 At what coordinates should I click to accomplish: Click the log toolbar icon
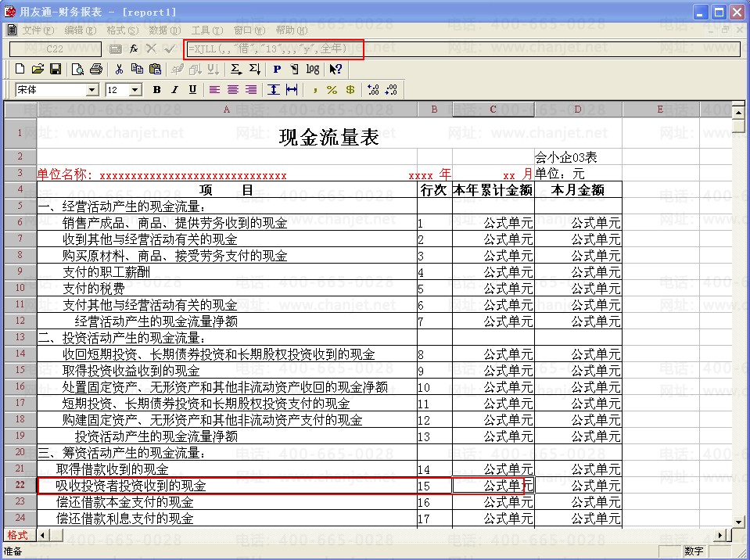click(x=313, y=70)
